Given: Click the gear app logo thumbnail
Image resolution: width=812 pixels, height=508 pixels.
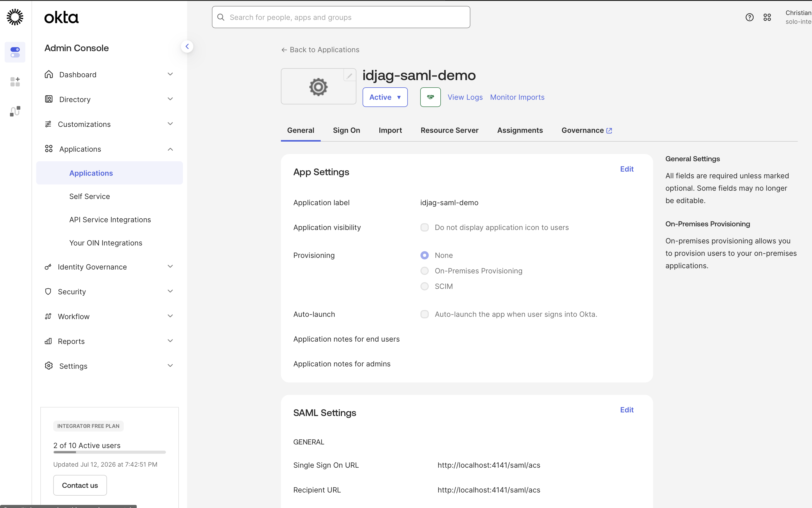Looking at the screenshot, I should click(x=318, y=87).
